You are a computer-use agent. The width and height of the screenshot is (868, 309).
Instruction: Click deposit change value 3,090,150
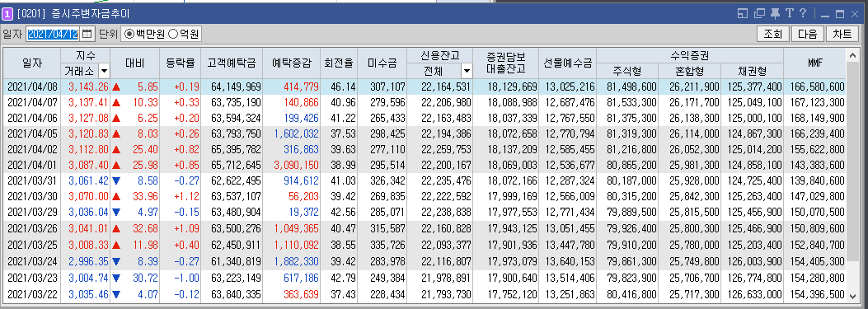[x=298, y=165]
